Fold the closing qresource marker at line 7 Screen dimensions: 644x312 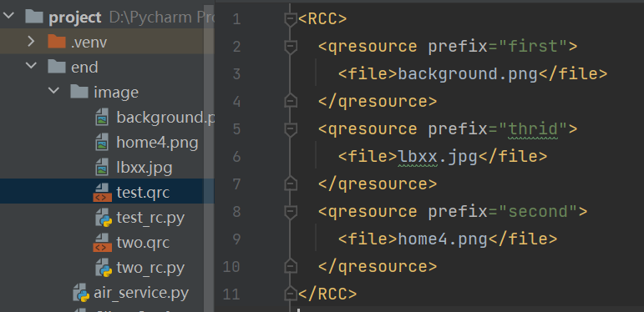[x=291, y=184]
